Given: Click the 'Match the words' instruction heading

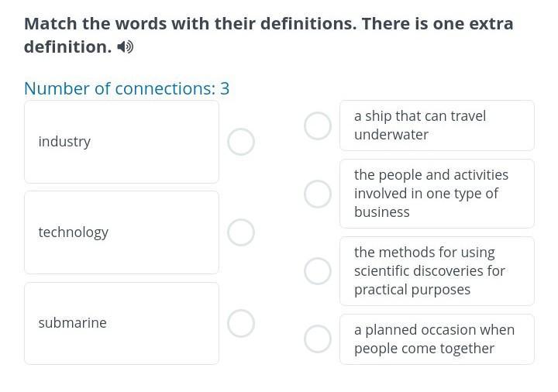Looking at the screenshot, I should point(268,35).
